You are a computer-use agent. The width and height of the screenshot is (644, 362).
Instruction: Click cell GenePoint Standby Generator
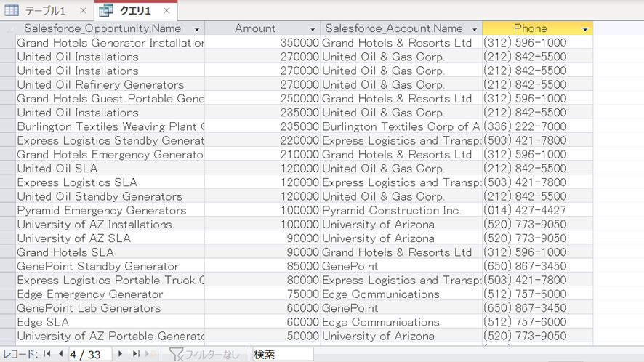110,266
